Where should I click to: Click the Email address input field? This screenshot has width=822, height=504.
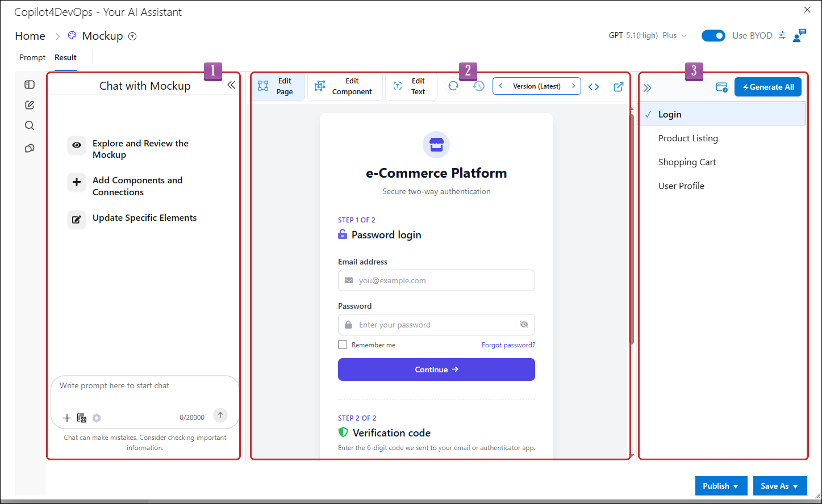[436, 280]
